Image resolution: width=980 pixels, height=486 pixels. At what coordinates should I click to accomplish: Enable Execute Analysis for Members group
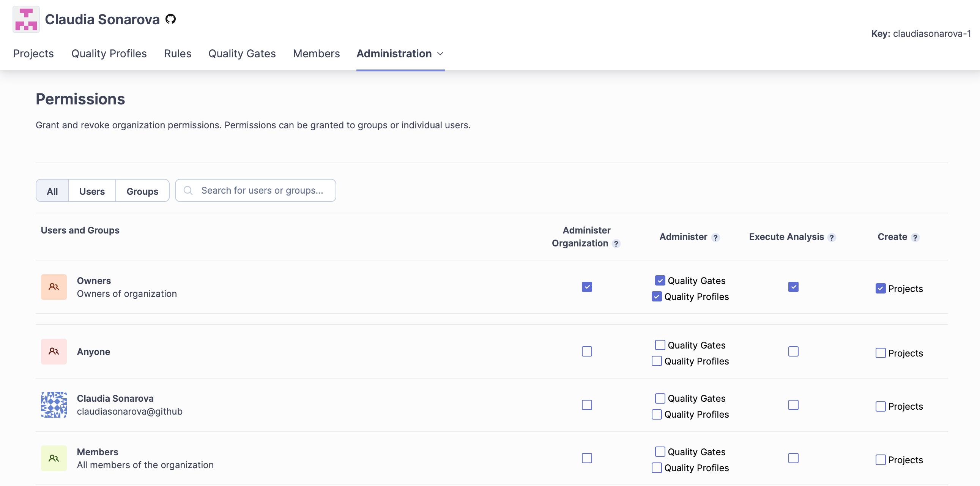pos(793,458)
